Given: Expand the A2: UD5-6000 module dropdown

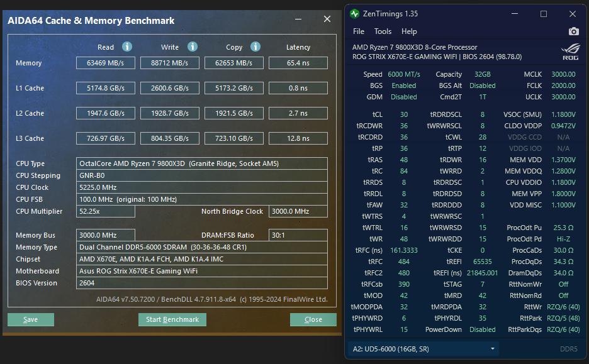Looking at the screenshot, I should tap(423, 349).
